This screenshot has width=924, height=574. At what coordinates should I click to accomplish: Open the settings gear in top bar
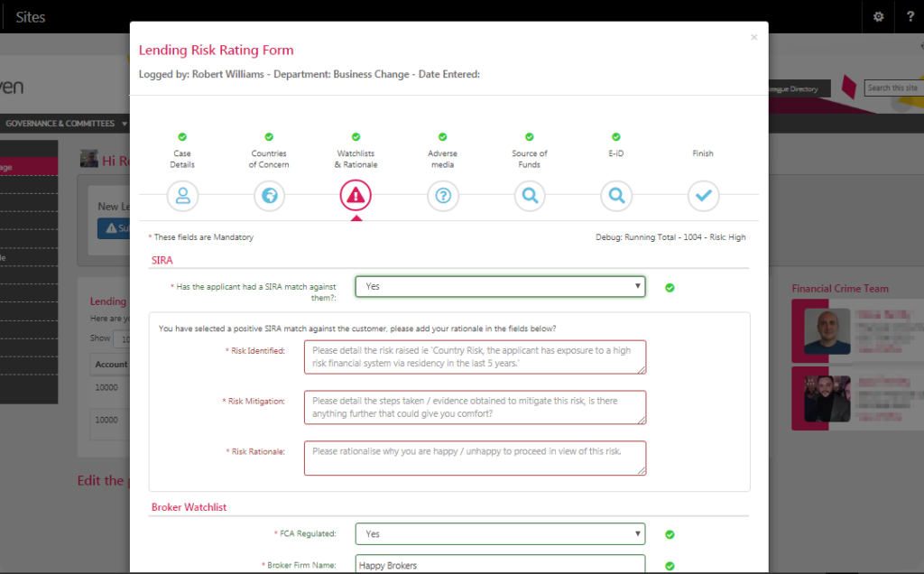pyautogui.click(x=878, y=17)
